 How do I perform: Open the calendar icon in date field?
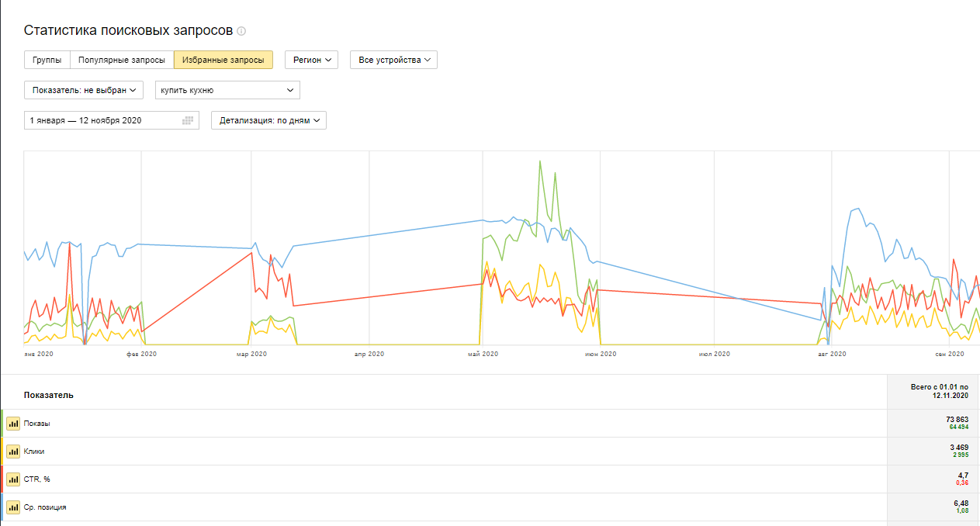point(188,120)
